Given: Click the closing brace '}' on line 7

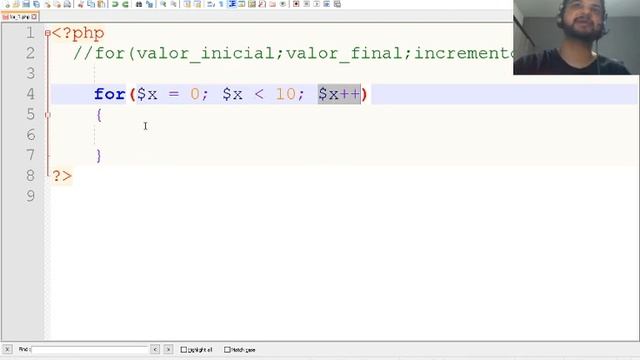Looking at the screenshot, I should point(99,156).
